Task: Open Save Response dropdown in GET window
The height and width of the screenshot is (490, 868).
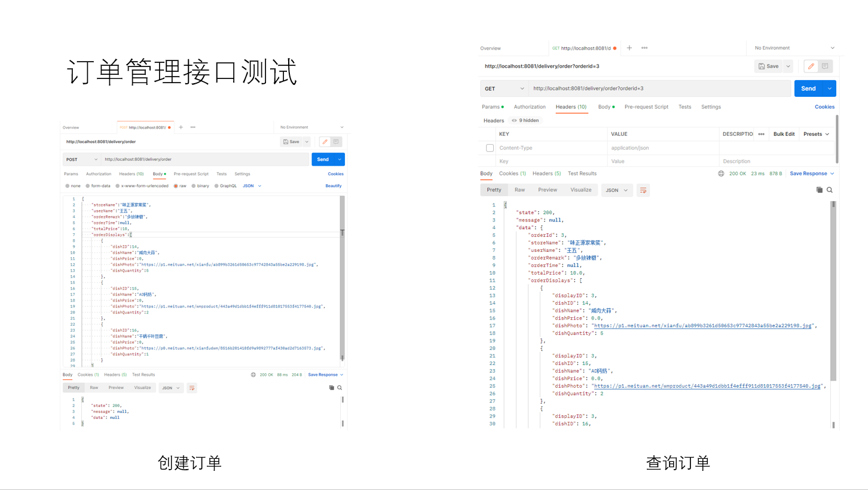Action: [811, 174]
